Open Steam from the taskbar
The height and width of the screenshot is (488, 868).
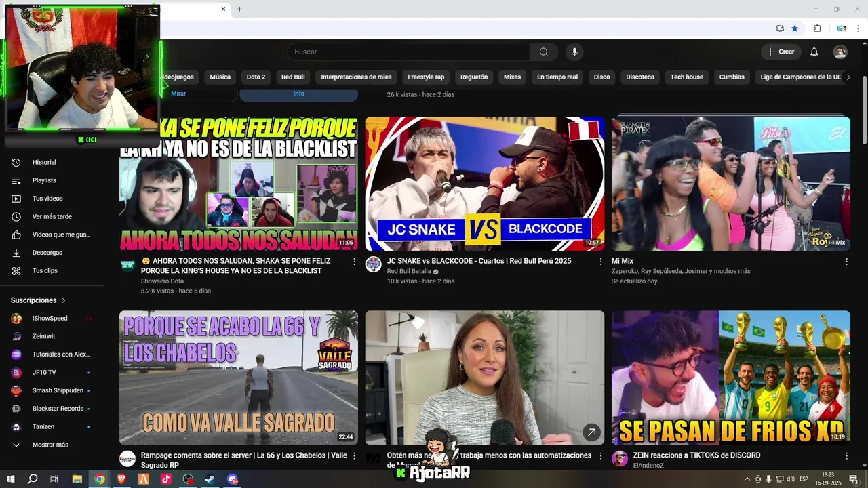[210, 479]
